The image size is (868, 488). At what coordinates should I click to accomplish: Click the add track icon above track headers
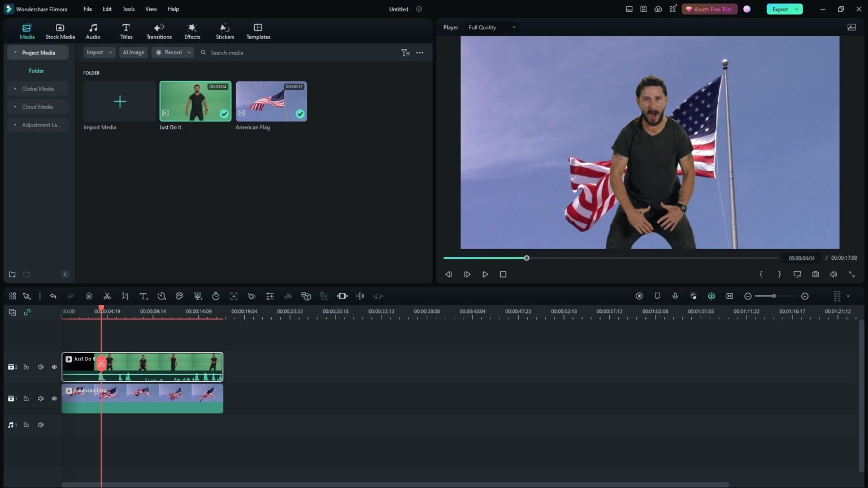[x=12, y=312]
